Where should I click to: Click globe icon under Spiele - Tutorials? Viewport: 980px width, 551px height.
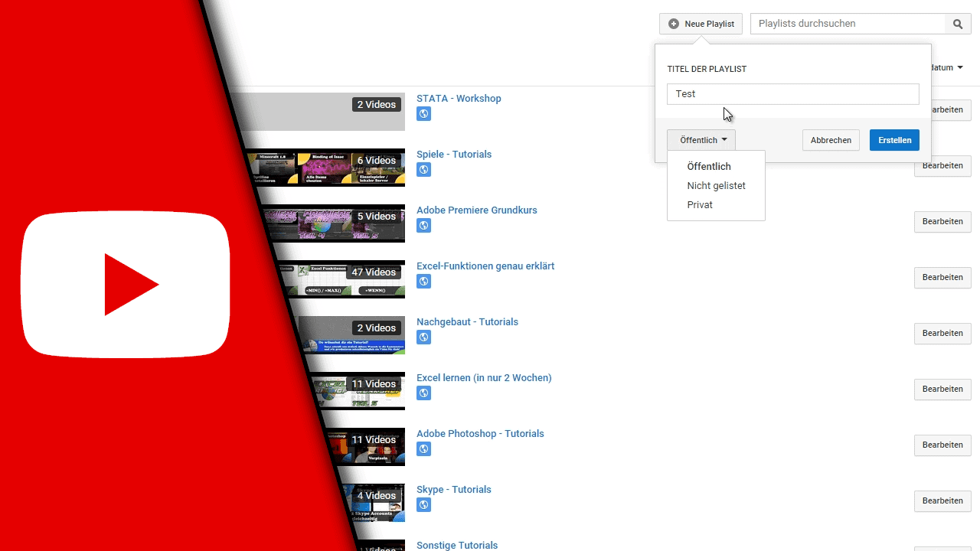point(423,170)
